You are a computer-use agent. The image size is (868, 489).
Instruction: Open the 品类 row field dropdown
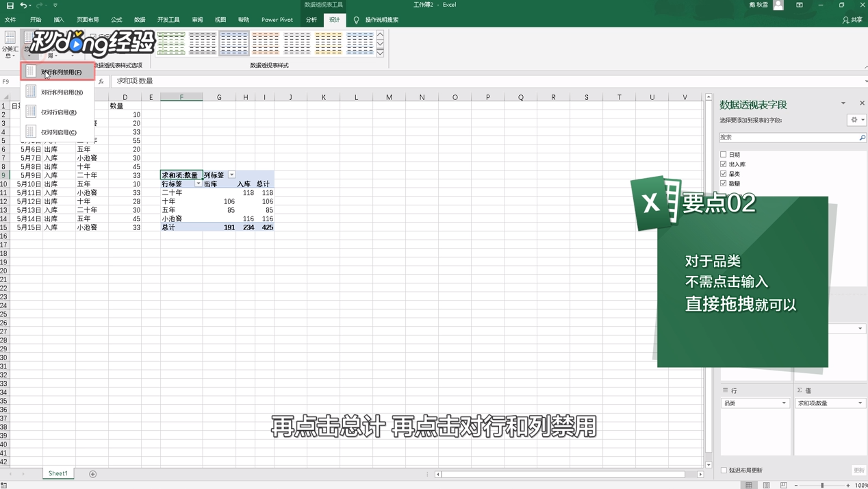[x=784, y=403]
